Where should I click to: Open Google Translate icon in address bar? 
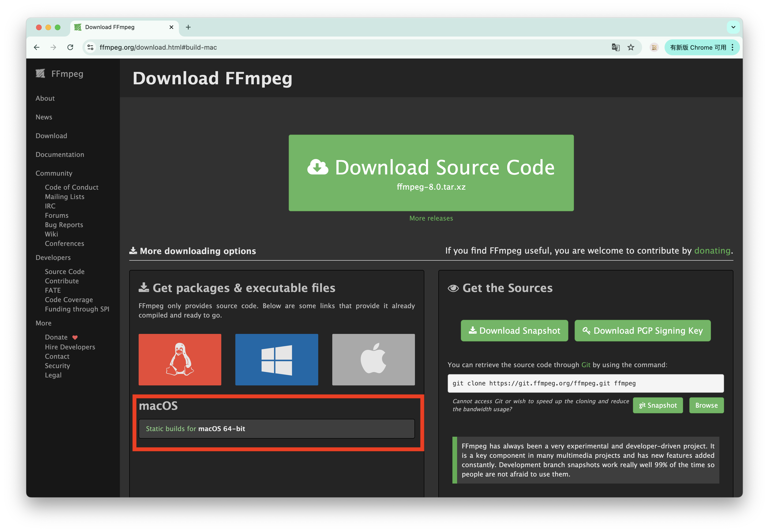coord(615,47)
